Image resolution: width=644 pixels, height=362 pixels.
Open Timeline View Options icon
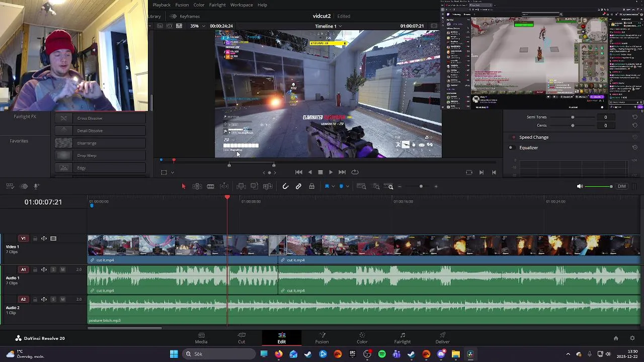click(x=10, y=187)
